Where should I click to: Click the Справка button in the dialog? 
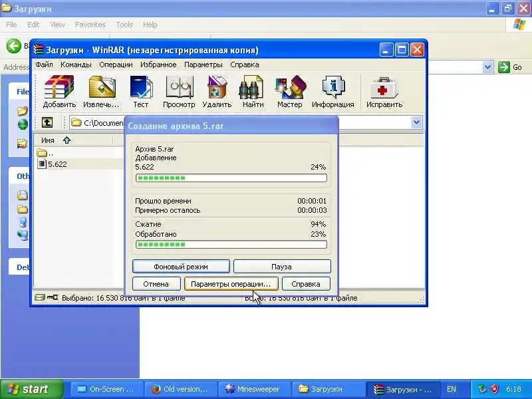(306, 284)
